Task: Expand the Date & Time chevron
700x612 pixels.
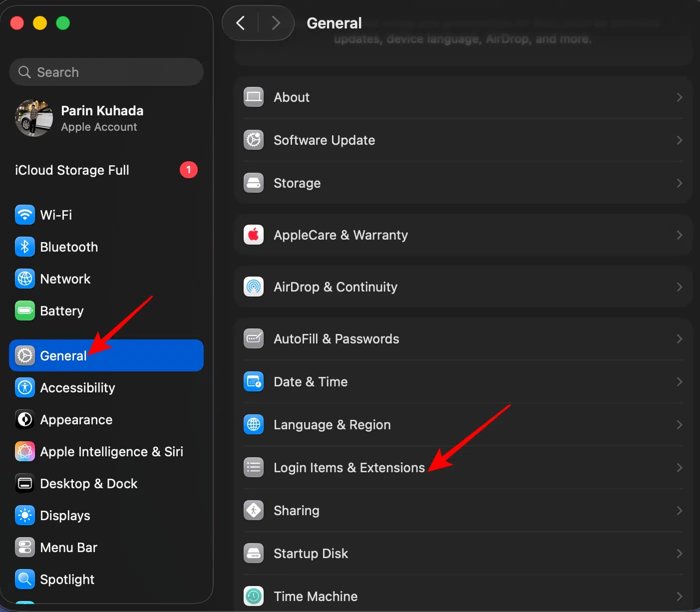Action: coord(680,382)
